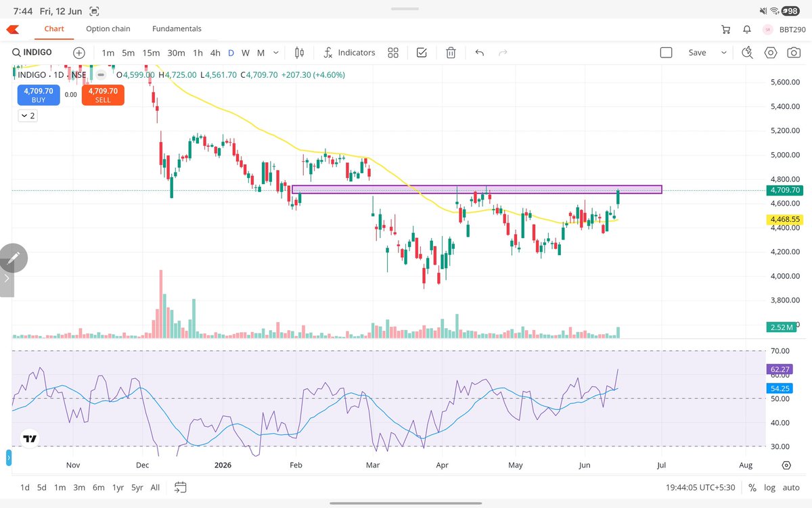Viewport: 812px width, 508px height.
Task: Select the 1m timeframe
Action: (x=108, y=52)
